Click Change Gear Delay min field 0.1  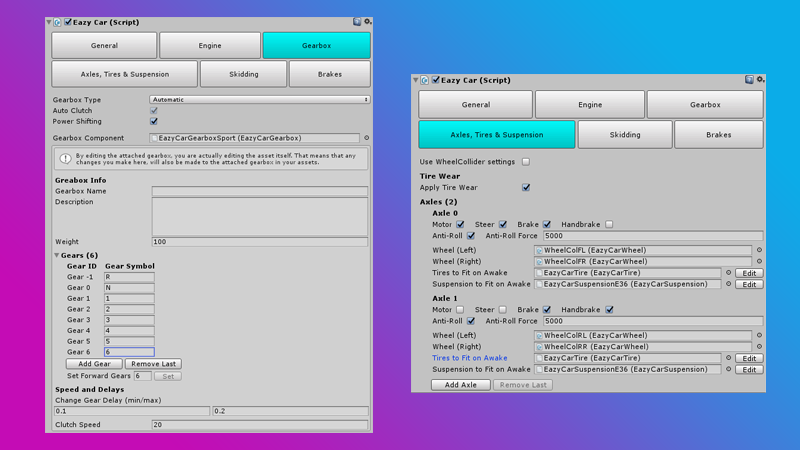click(132, 411)
